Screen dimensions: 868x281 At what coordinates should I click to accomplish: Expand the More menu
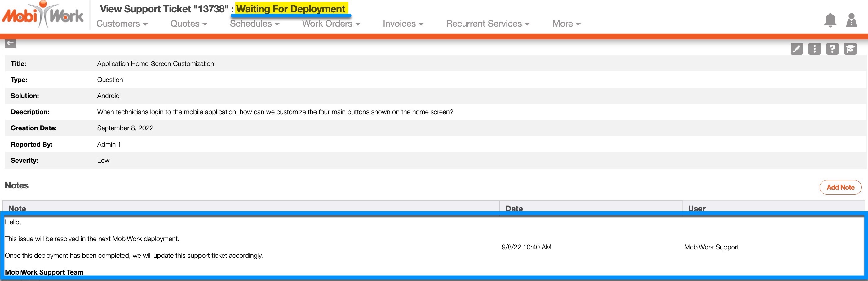(x=566, y=24)
